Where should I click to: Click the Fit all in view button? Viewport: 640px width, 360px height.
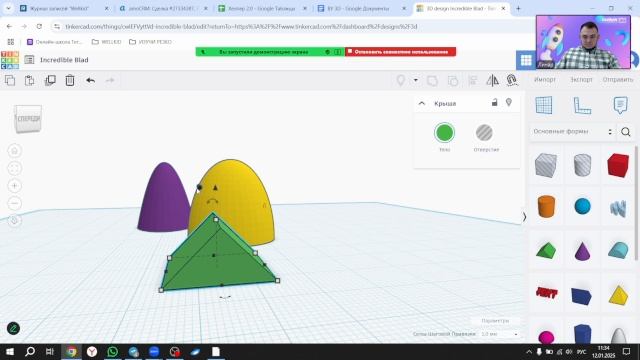pos(14,168)
